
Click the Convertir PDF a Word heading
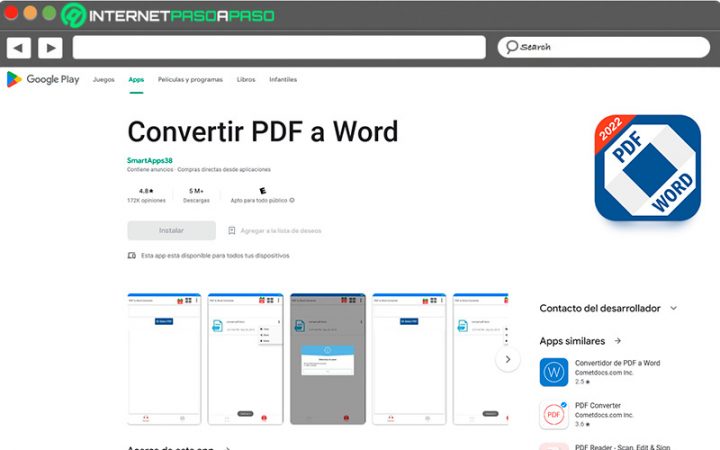tap(263, 131)
